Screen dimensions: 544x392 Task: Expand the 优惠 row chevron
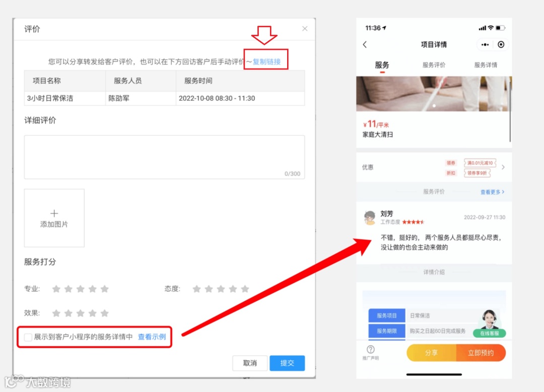click(503, 167)
